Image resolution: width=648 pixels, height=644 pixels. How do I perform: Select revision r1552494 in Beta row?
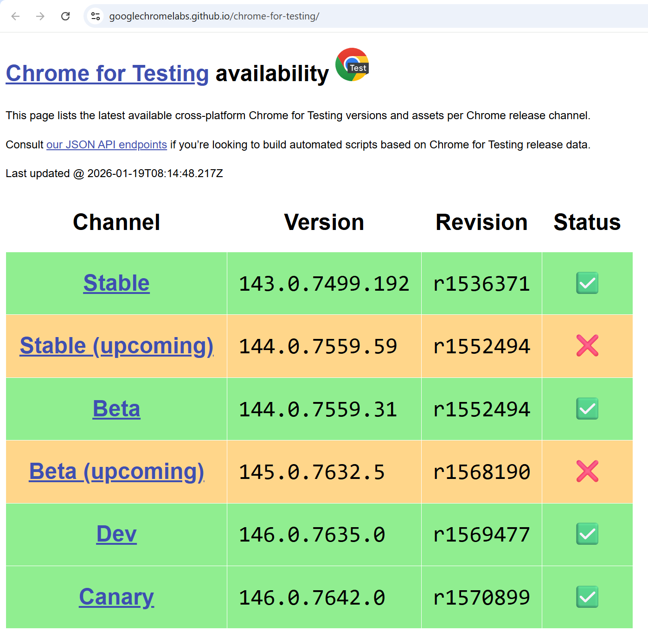pos(481,409)
